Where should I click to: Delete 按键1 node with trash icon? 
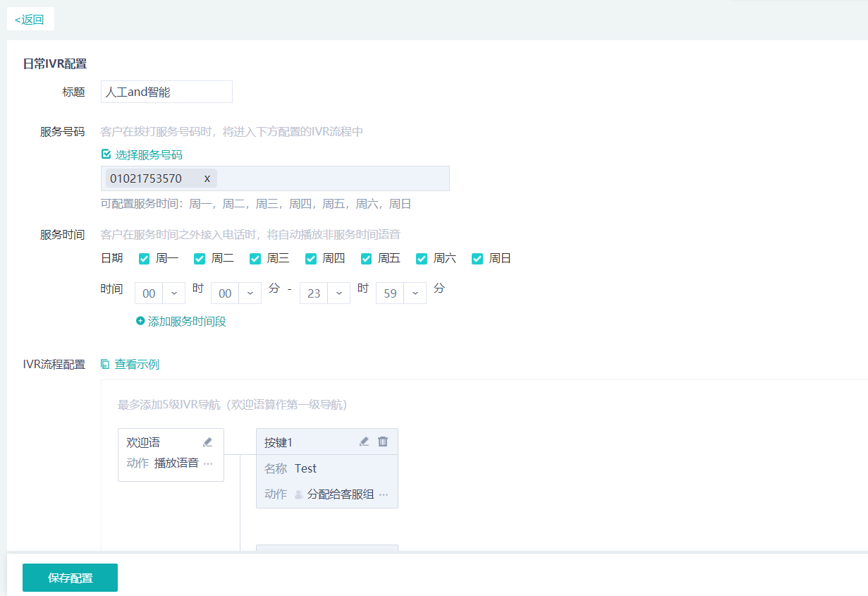383,442
